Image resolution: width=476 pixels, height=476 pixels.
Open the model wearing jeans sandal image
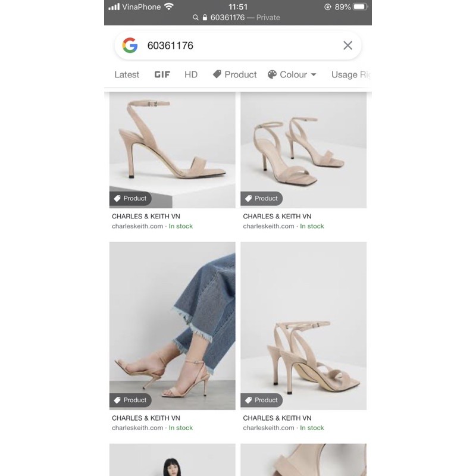tap(172, 325)
